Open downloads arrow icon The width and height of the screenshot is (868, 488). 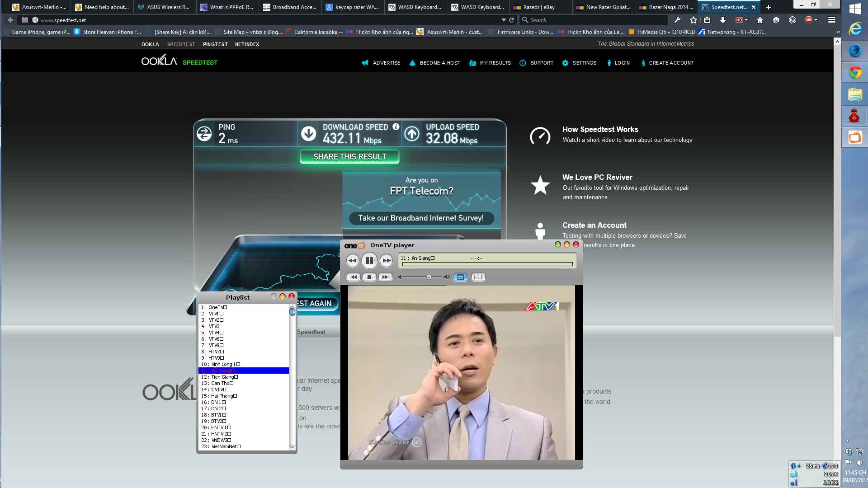[x=723, y=20]
